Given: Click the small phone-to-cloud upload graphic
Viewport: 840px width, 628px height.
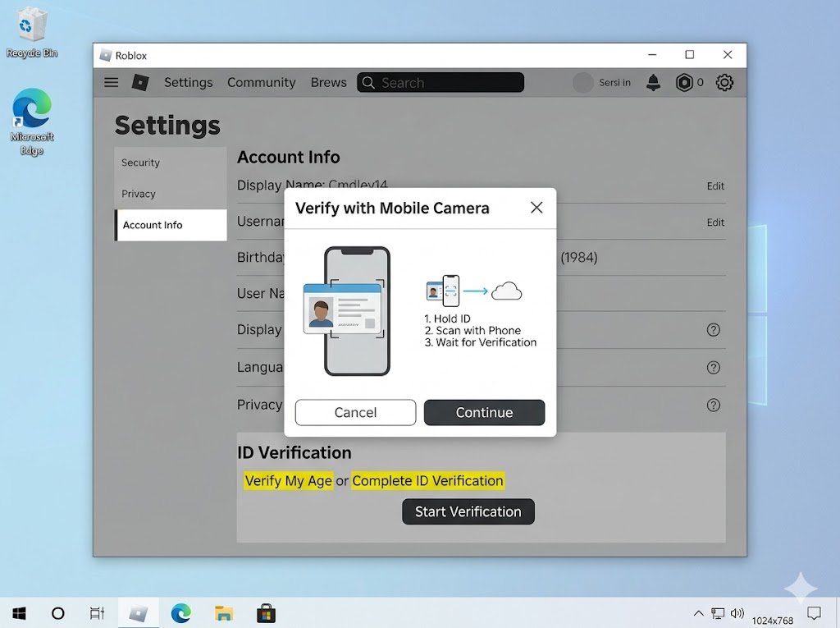Looking at the screenshot, I should 473,291.
